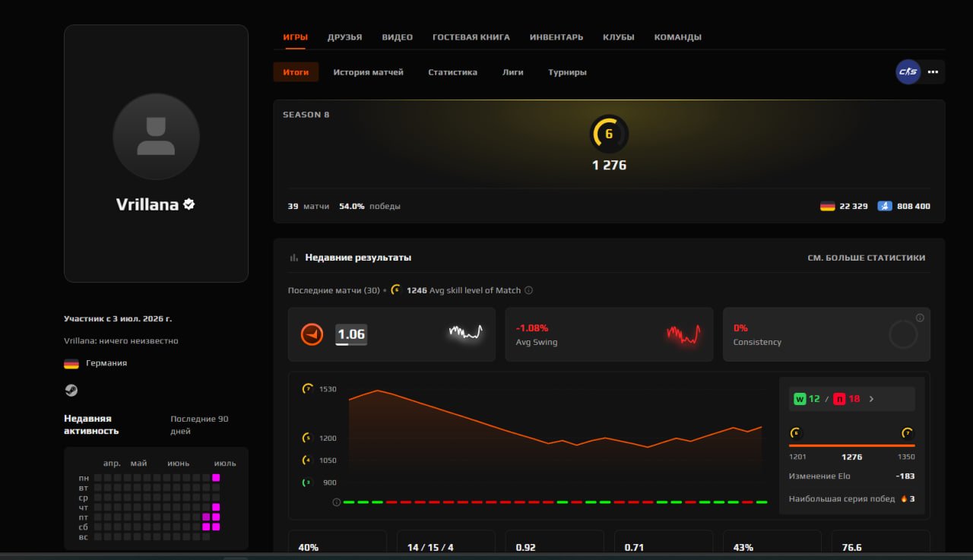Screen dimensions: 973x560
Task: Click the level 4 badge at 1050
Action: pos(307,460)
